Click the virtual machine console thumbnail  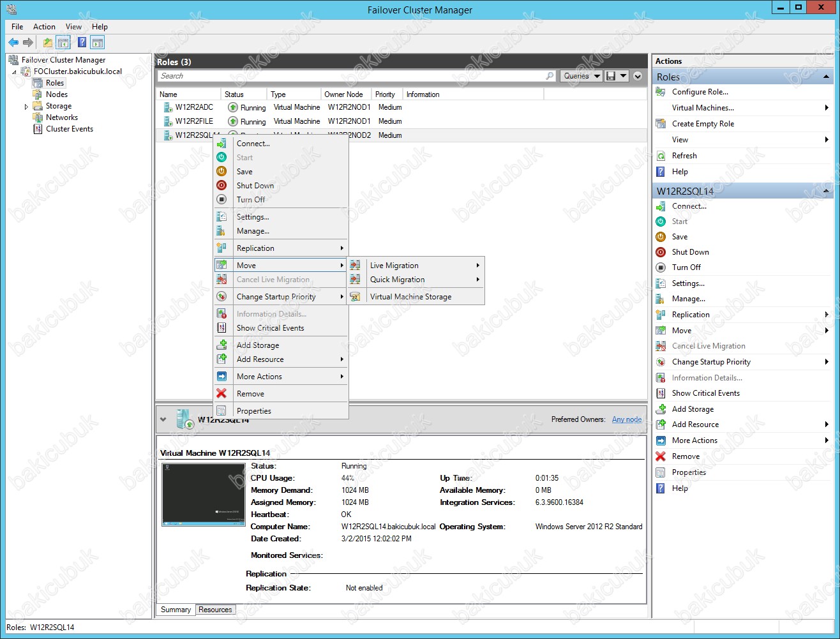point(204,495)
